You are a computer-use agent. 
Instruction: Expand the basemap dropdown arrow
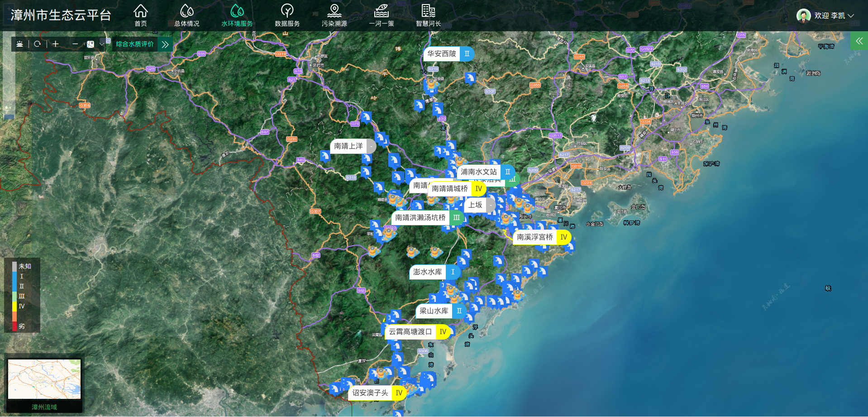[102, 44]
